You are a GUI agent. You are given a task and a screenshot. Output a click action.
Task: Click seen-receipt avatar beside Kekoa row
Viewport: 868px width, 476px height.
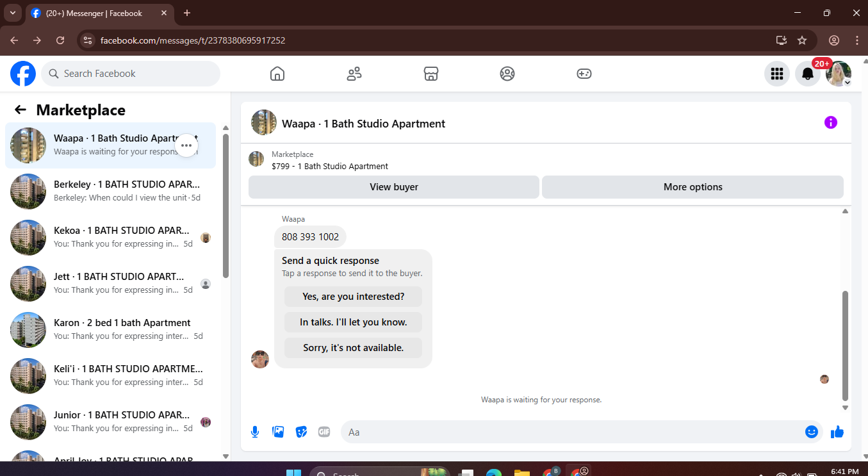[206, 238]
